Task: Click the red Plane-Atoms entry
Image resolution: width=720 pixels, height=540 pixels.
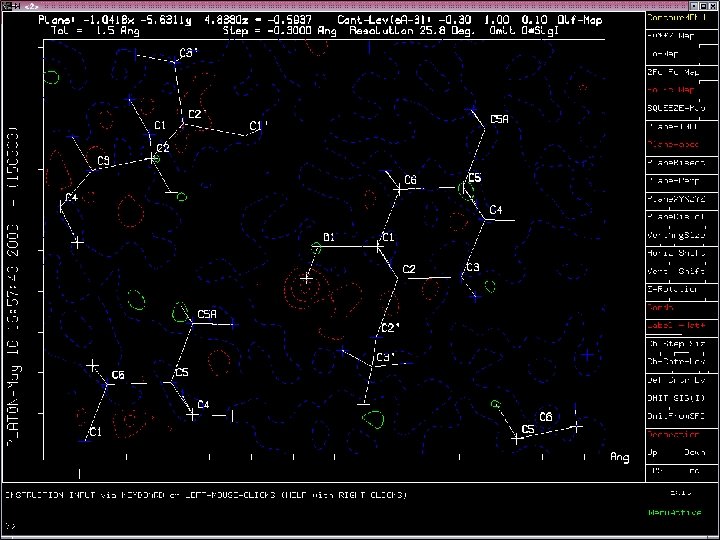Action: [673, 145]
